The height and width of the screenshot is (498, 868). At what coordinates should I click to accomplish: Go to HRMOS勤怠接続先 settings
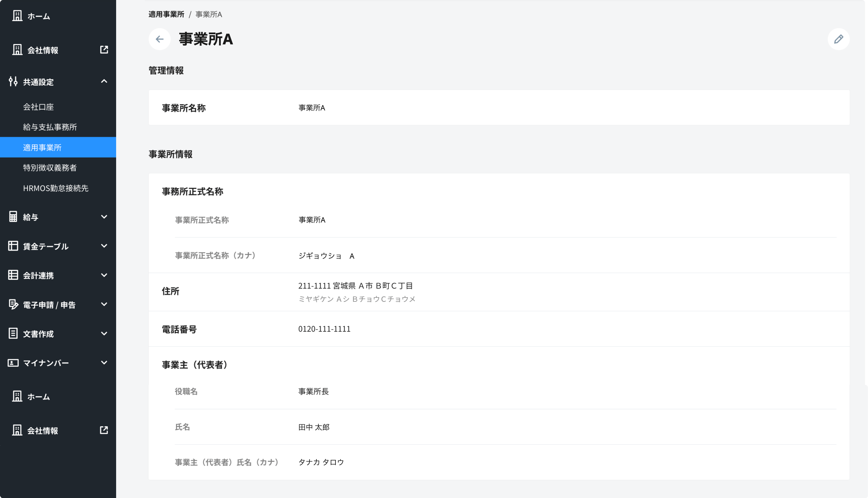tap(56, 188)
